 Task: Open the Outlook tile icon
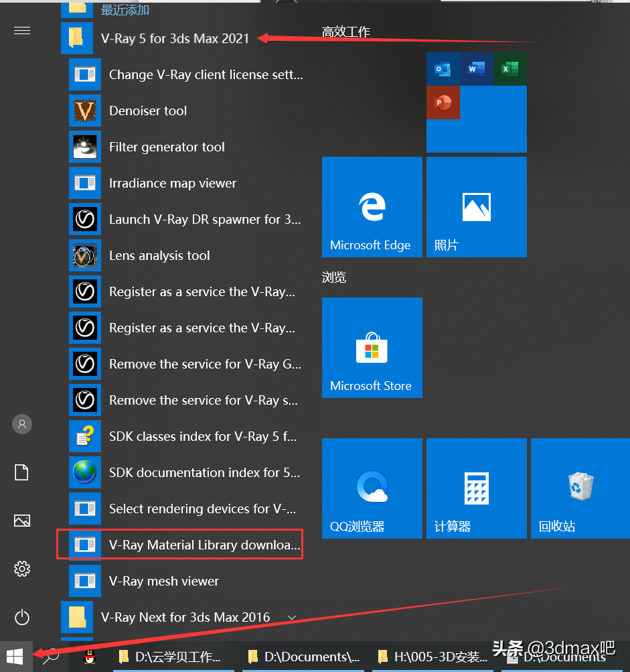pyautogui.click(x=443, y=69)
